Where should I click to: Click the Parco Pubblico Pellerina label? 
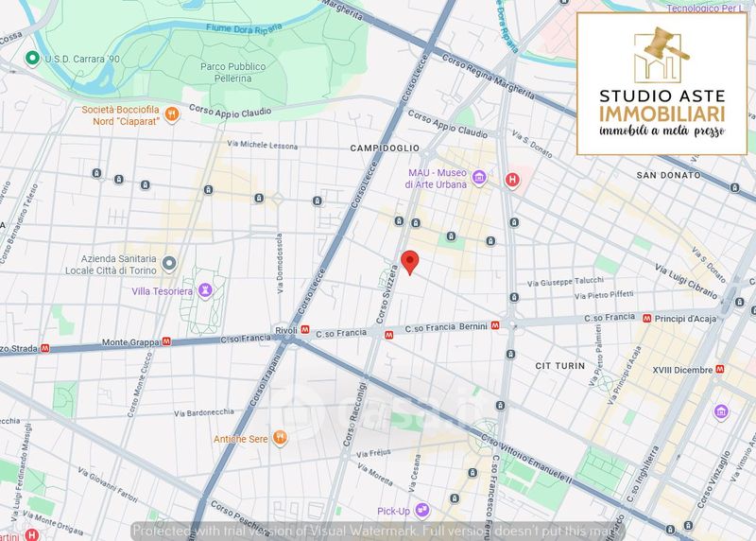pyautogui.click(x=232, y=72)
